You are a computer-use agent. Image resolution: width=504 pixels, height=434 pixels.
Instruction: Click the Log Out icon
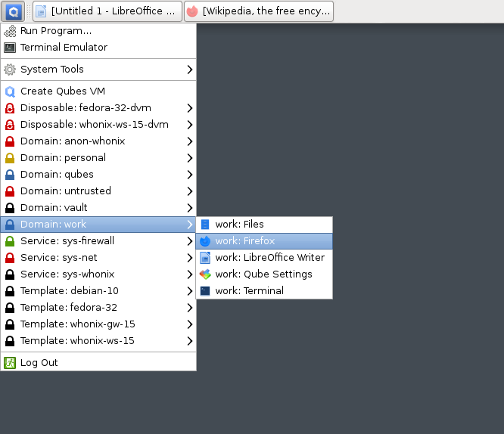pyautogui.click(x=10, y=363)
